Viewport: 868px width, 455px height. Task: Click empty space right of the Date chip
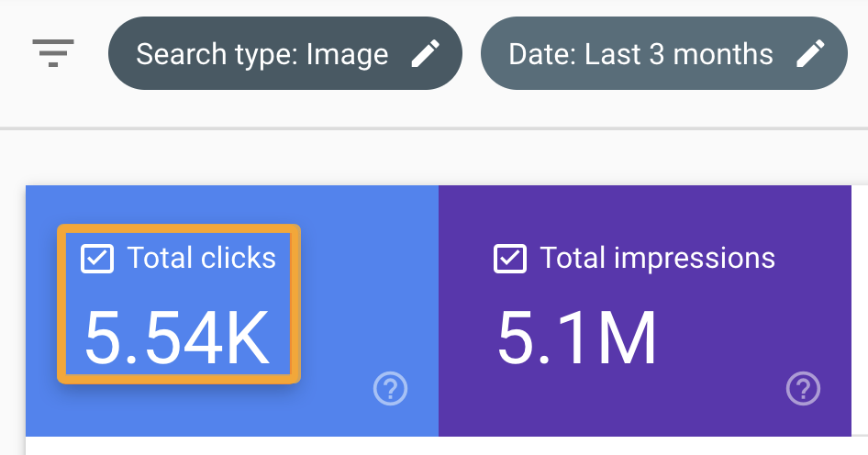[x=858, y=53]
